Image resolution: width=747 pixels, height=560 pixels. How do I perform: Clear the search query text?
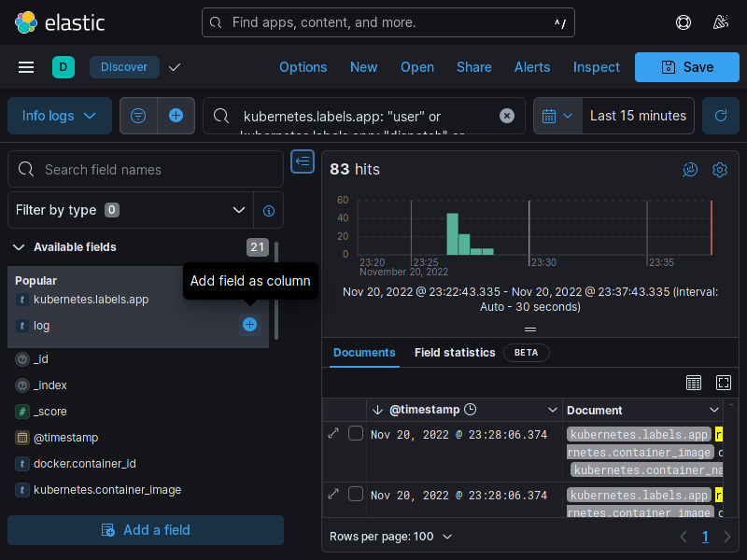(x=507, y=116)
